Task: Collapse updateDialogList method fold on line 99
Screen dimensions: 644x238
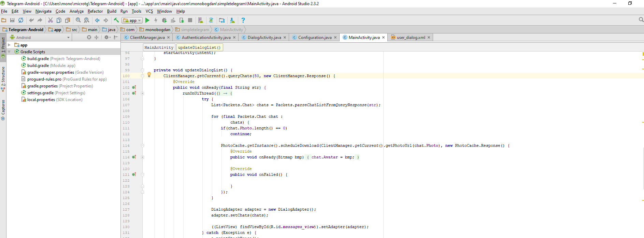Action: [143, 70]
